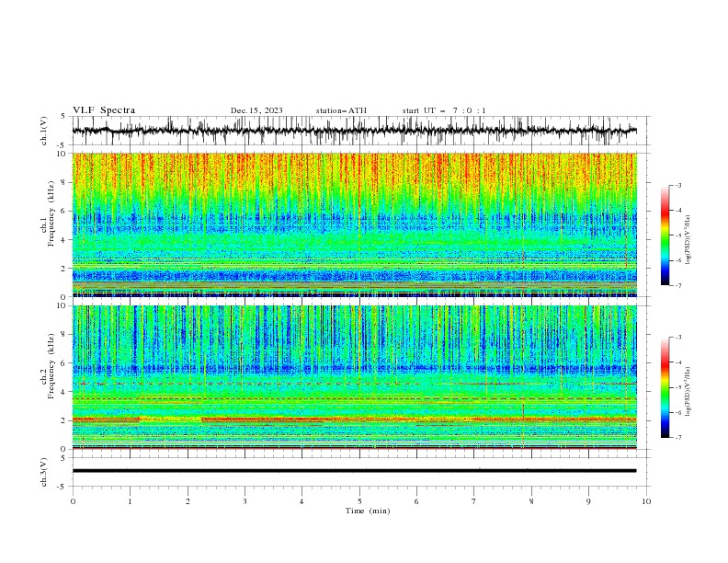Click the ch.2 spectrogram panel
The image size is (728, 563).
tap(355, 377)
